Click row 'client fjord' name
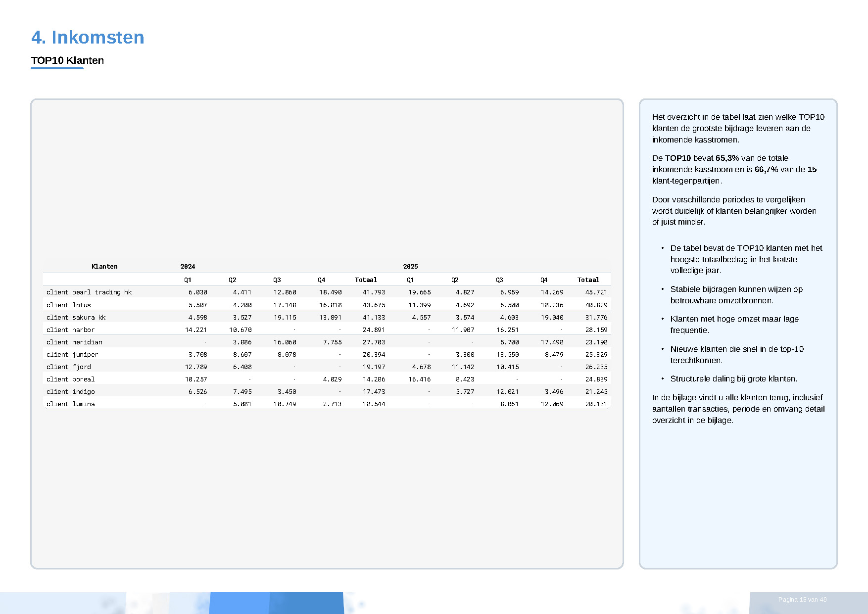868x614 pixels. point(69,367)
